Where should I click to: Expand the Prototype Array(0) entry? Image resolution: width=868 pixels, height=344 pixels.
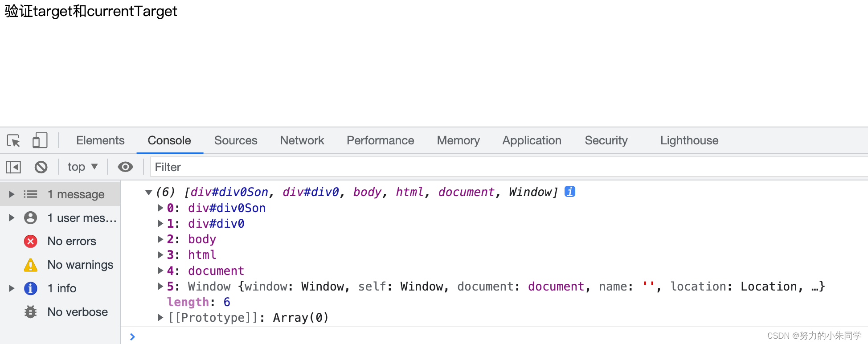(x=160, y=318)
